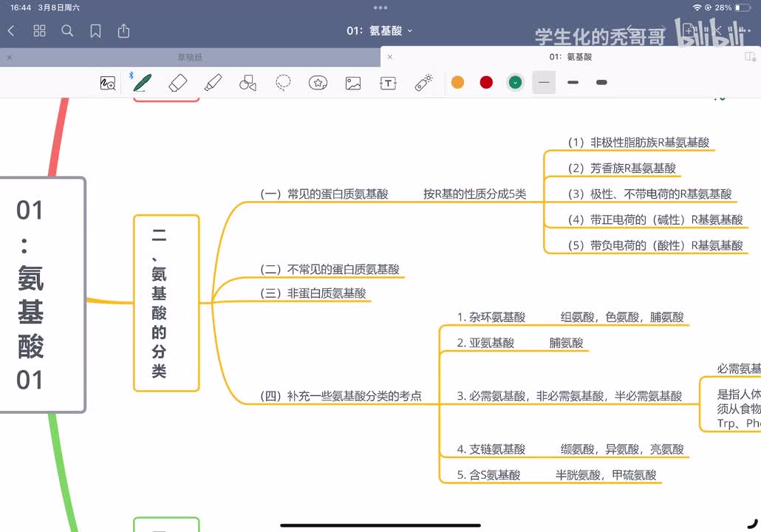Open the share/export icon
Viewport: 761px width, 532px height.
point(124,31)
